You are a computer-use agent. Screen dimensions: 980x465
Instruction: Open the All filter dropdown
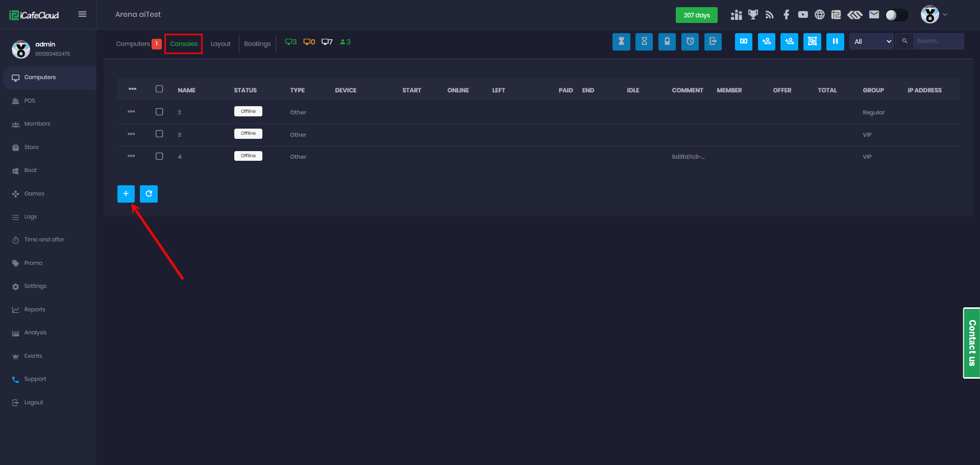tap(872, 42)
